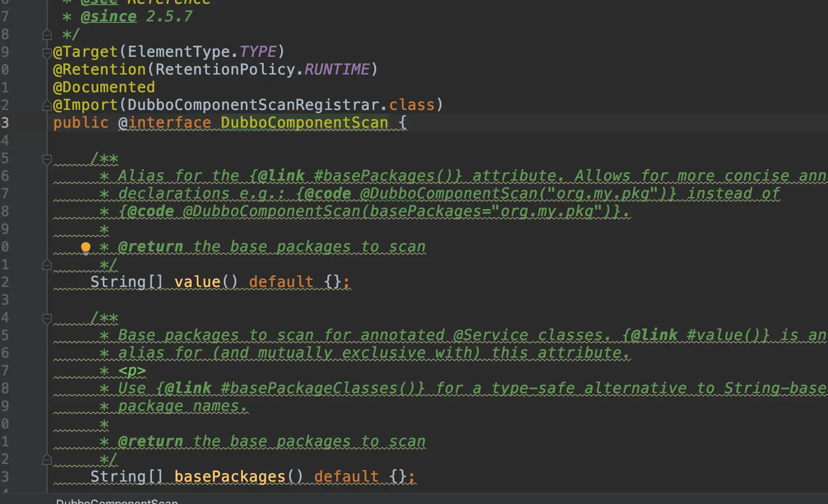The height and width of the screenshot is (504, 828).
Task: Click the ElementType class reference
Action: 179,52
